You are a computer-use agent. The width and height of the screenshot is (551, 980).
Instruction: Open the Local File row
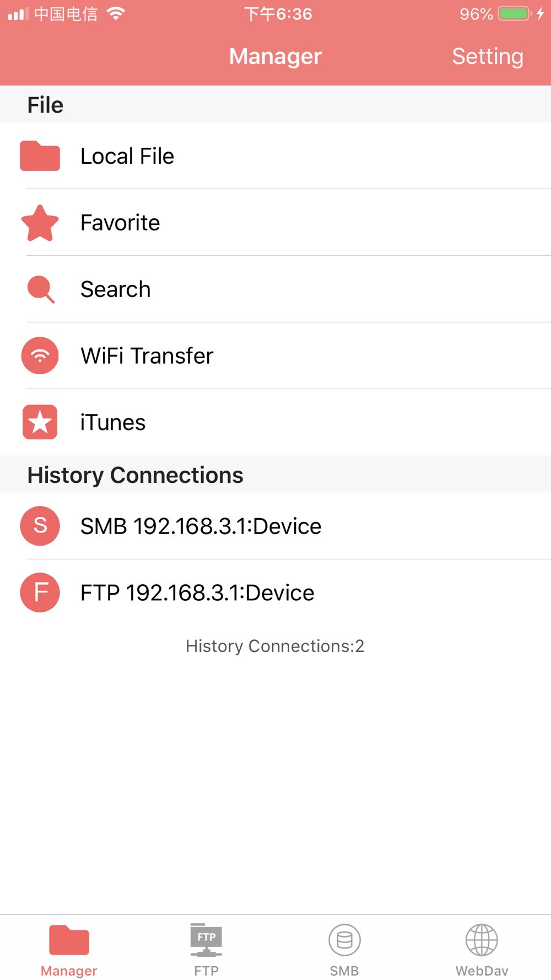click(x=275, y=156)
